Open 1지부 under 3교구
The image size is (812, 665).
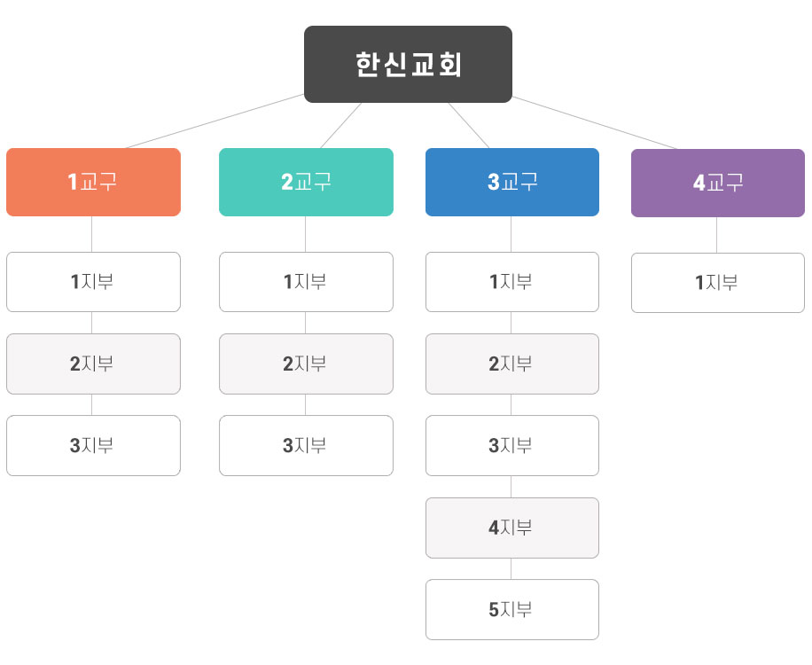tap(512, 282)
